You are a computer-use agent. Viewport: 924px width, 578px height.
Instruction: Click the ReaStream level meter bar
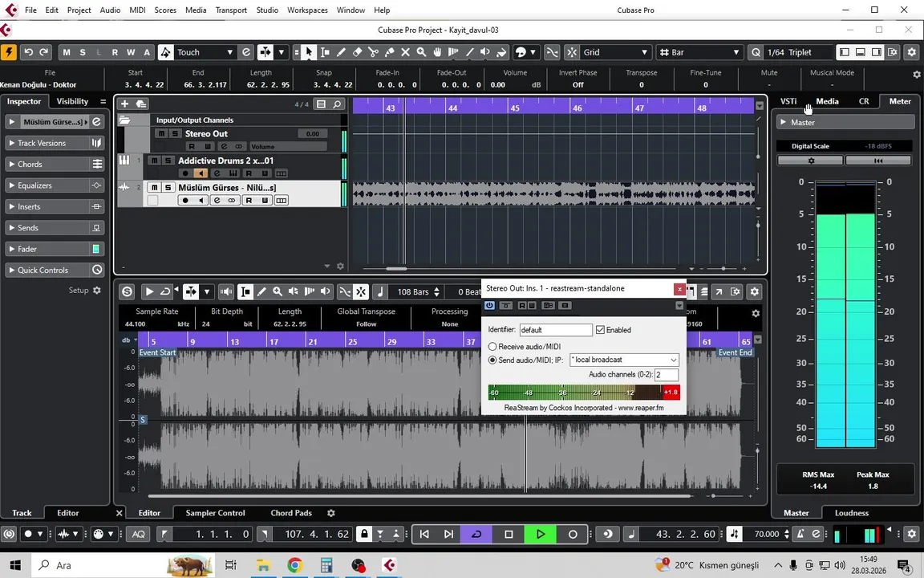click(583, 393)
